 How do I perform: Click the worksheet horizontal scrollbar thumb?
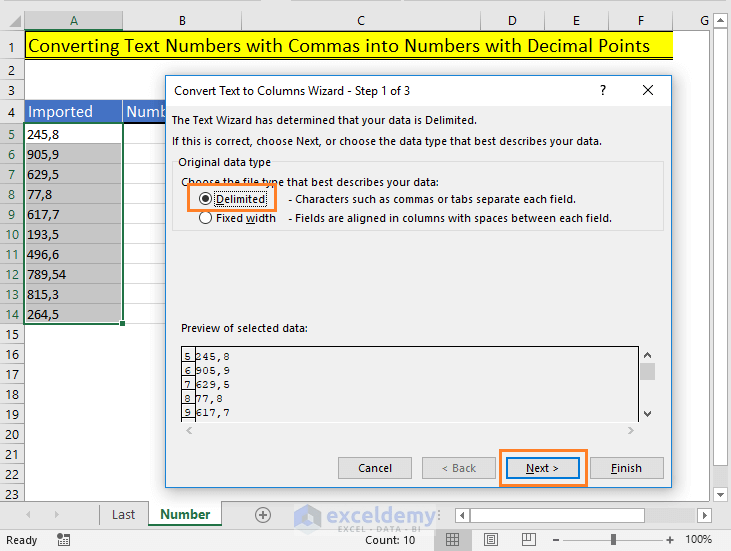click(x=558, y=516)
